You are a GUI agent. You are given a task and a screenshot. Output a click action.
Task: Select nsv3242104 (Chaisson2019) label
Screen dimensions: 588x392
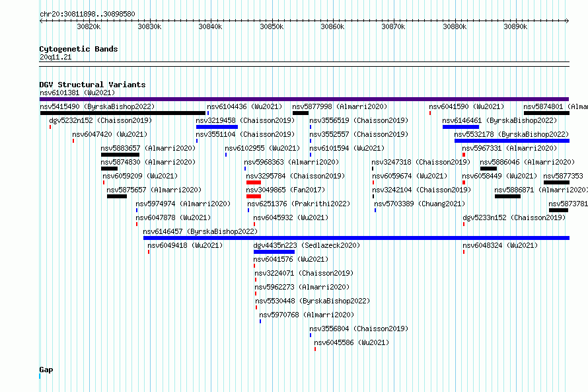pyautogui.click(x=422, y=190)
